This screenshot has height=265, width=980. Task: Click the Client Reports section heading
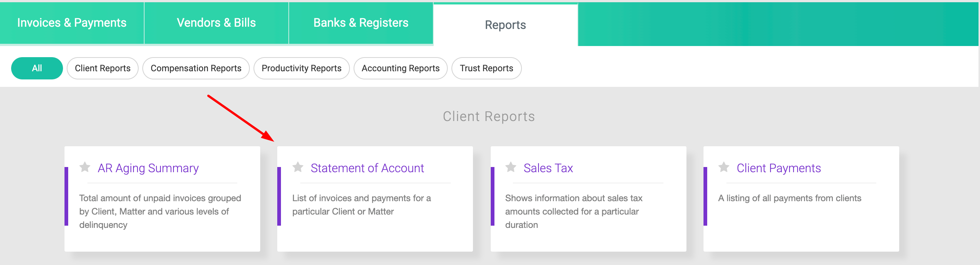489,117
